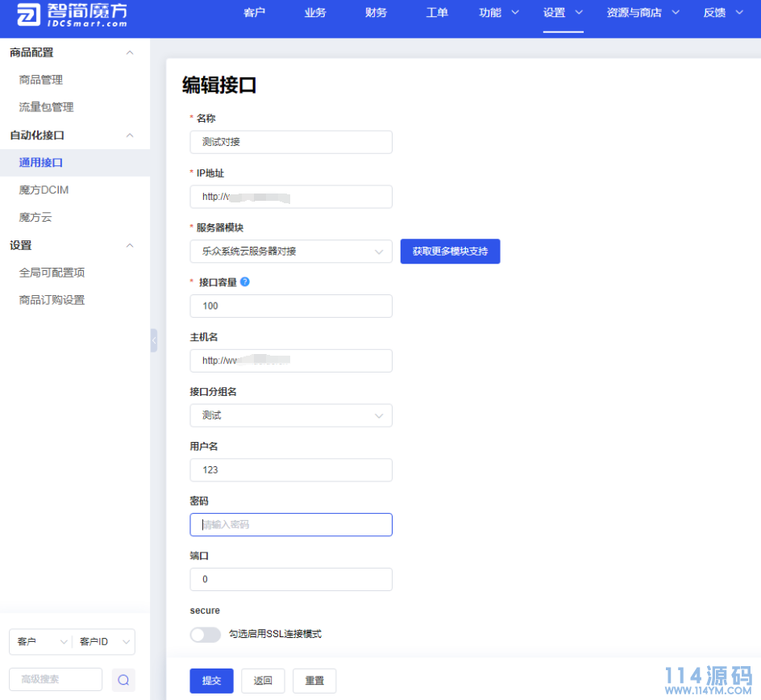The image size is (761, 700).
Task: Open the 工单 top menu
Action: [x=437, y=13]
